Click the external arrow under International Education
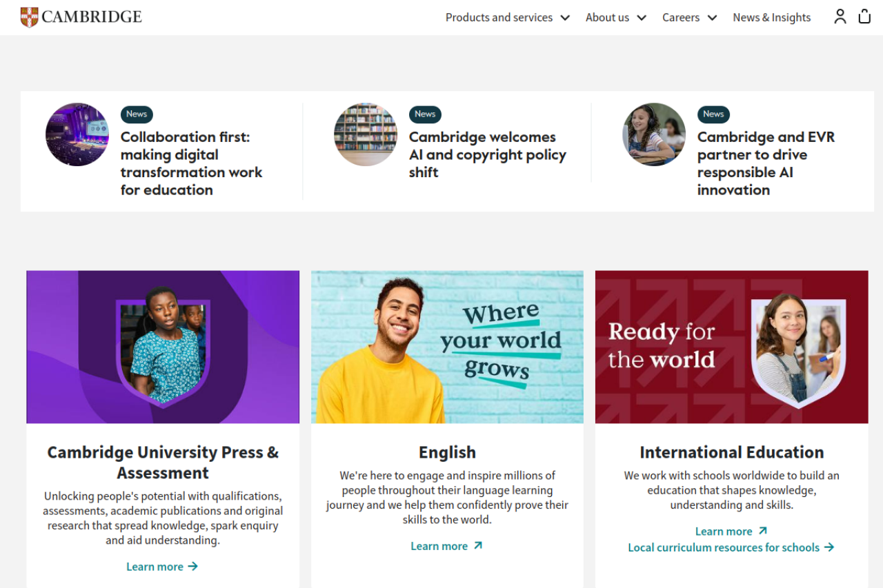 coord(762,531)
